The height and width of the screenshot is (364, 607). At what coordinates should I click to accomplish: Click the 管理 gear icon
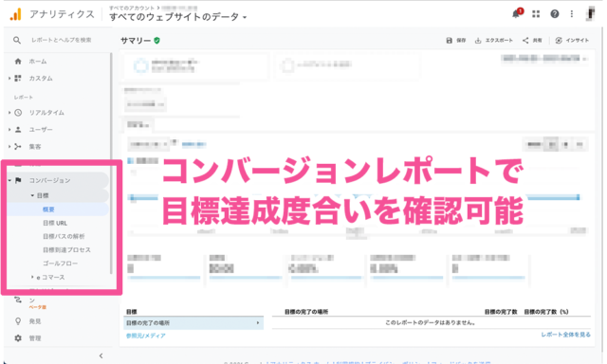18,338
